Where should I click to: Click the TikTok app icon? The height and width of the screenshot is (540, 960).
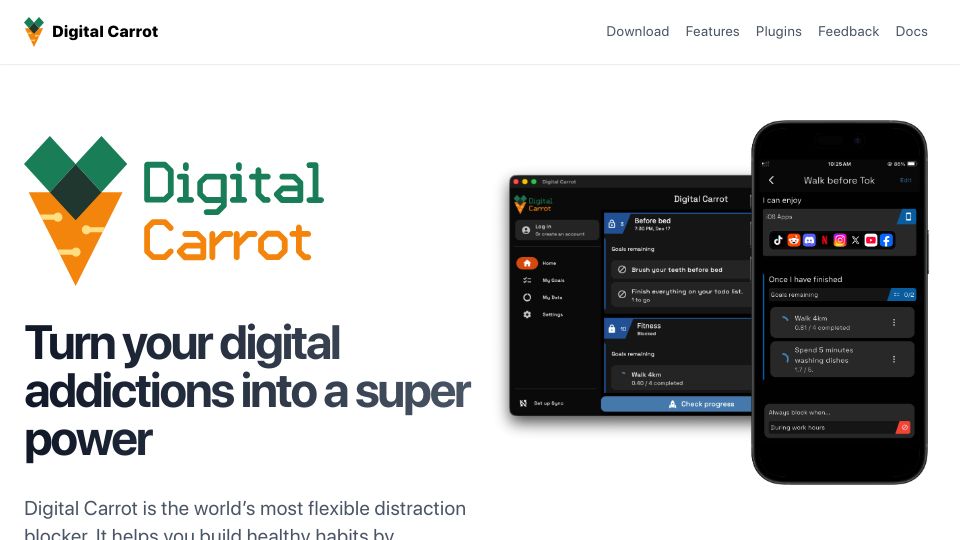pos(778,241)
